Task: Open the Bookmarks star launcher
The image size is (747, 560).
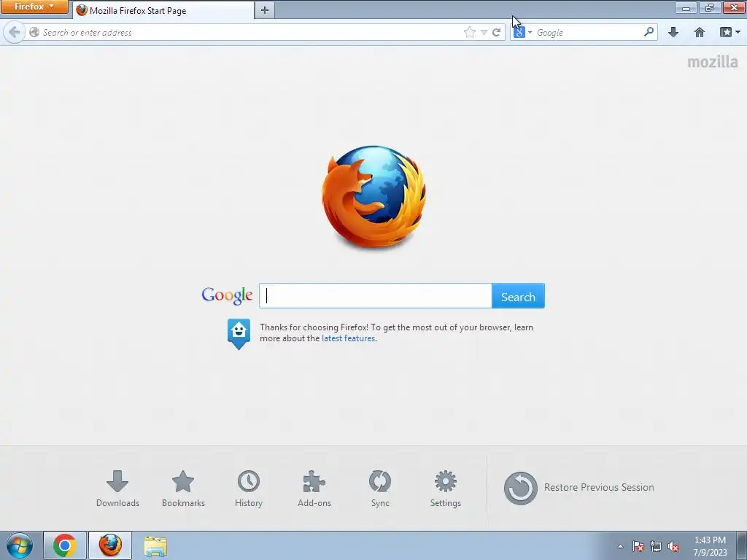Action: [183, 489]
